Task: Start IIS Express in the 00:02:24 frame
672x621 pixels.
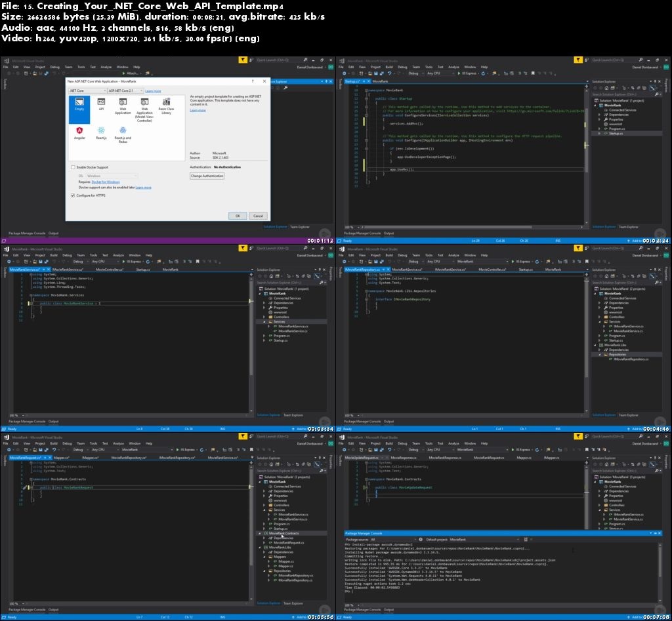Action: pyautogui.click(x=467, y=73)
